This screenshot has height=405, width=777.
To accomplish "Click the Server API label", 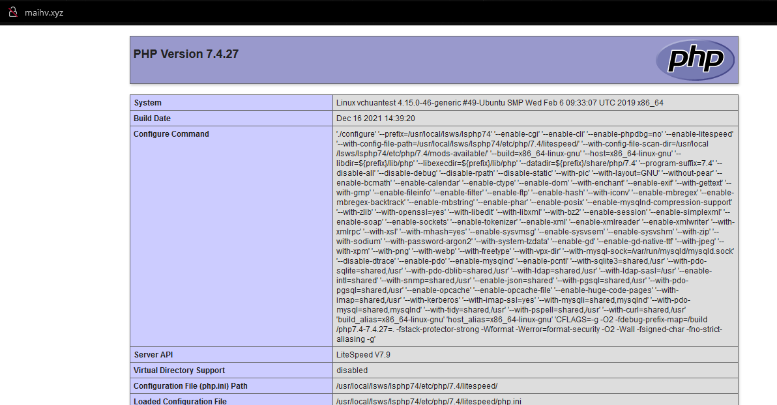I will point(153,354).
